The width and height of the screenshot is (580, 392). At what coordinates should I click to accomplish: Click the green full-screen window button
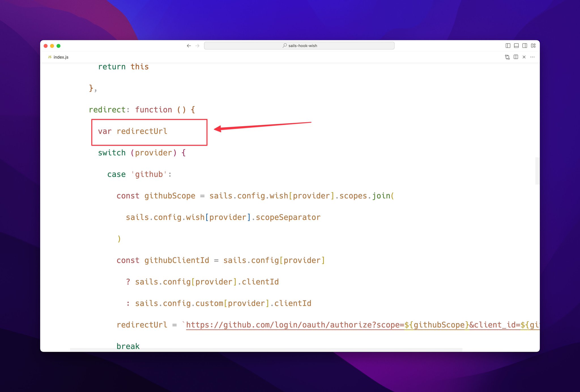[59, 46]
